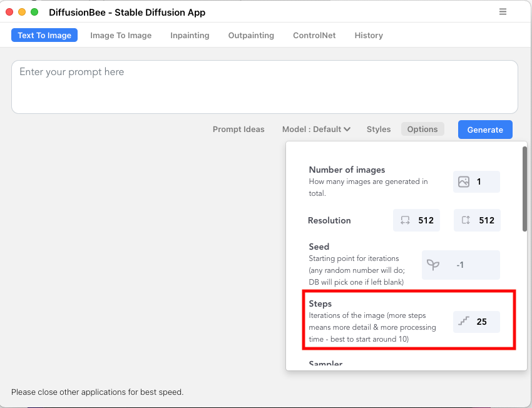Click the 'Number of images' heading
The height and width of the screenshot is (408, 532).
click(x=347, y=170)
